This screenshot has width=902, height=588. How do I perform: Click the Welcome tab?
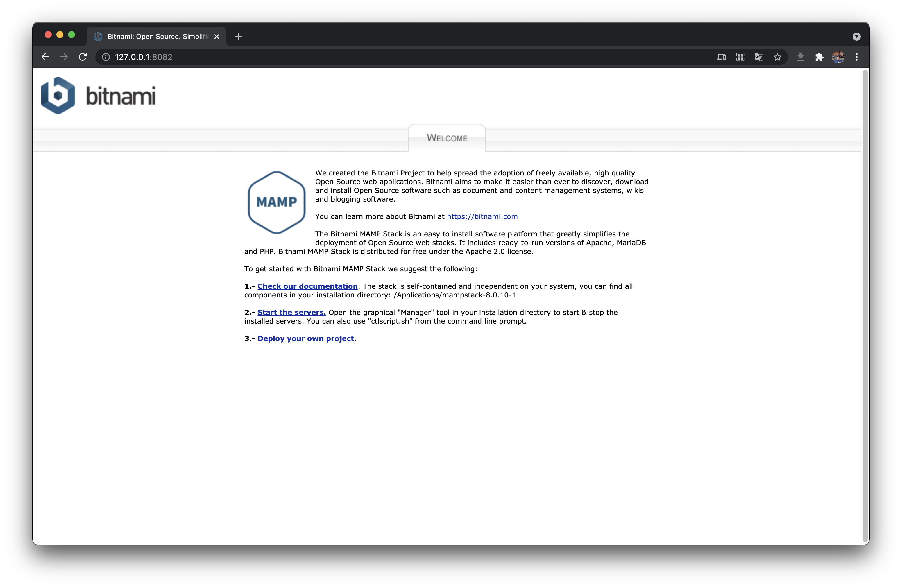447,138
